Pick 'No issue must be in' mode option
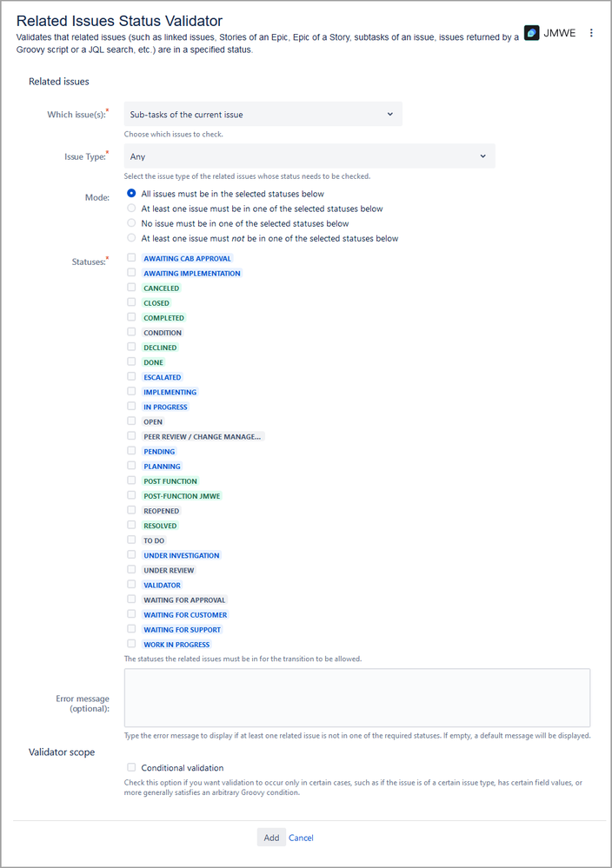Image resolution: width=612 pixels, height=868 pixels. (x=131, y=222)
